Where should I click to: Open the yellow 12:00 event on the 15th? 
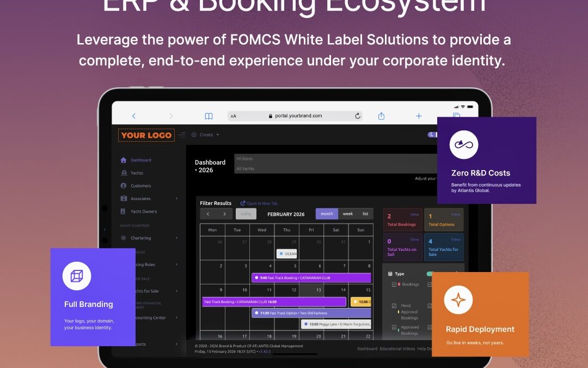click(361, 302)
